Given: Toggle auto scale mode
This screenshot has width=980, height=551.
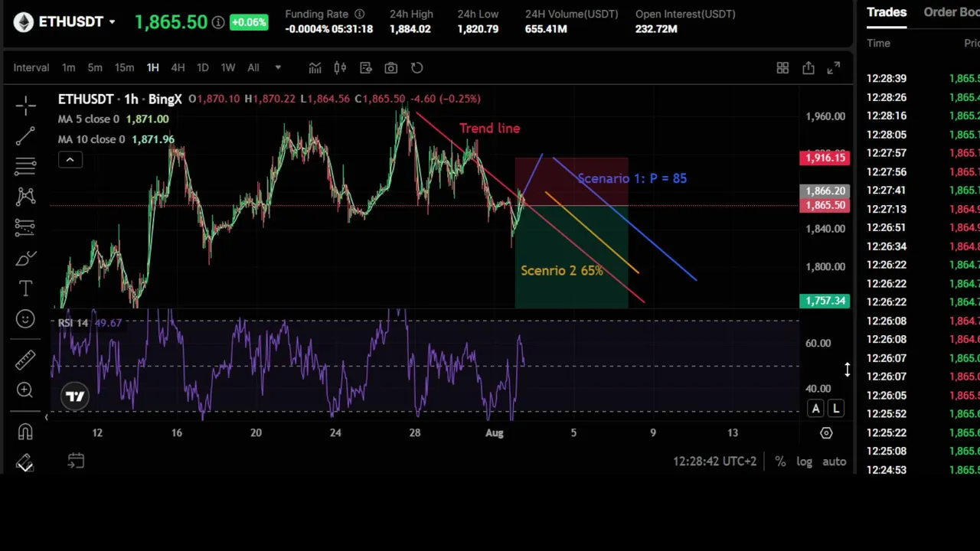Looking at the screenshot, I should (x=834, y=461).
